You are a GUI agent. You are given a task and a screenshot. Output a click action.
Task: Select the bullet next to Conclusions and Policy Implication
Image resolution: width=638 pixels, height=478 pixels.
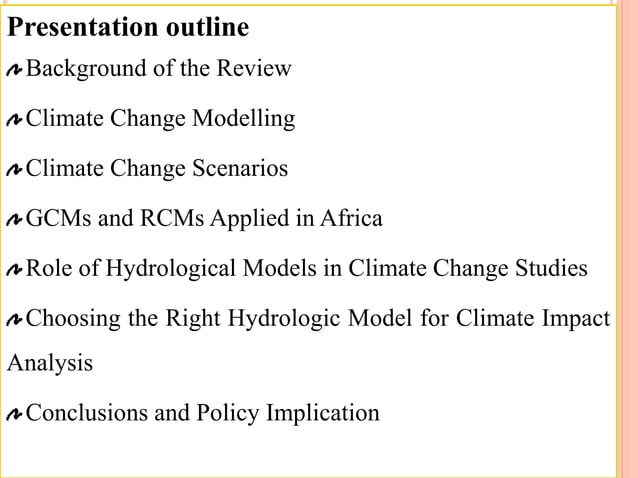pyautogui.click(x=15, y=414)
